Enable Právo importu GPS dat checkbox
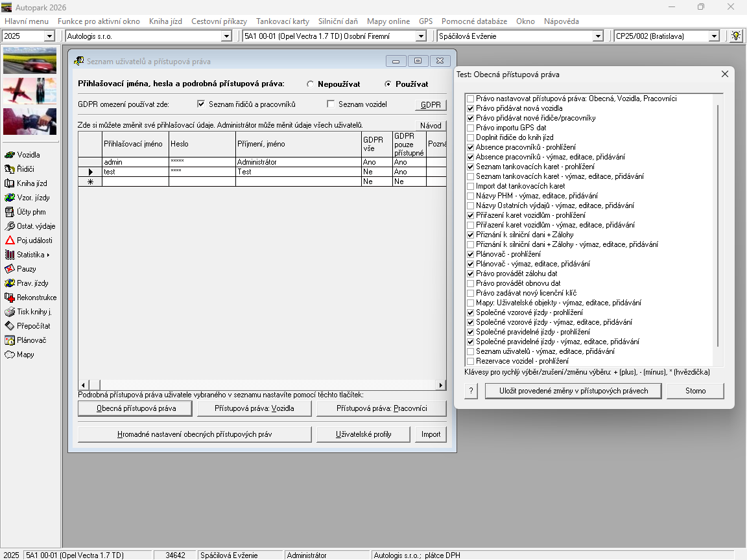747x560 pixels. tap(470, 128)
